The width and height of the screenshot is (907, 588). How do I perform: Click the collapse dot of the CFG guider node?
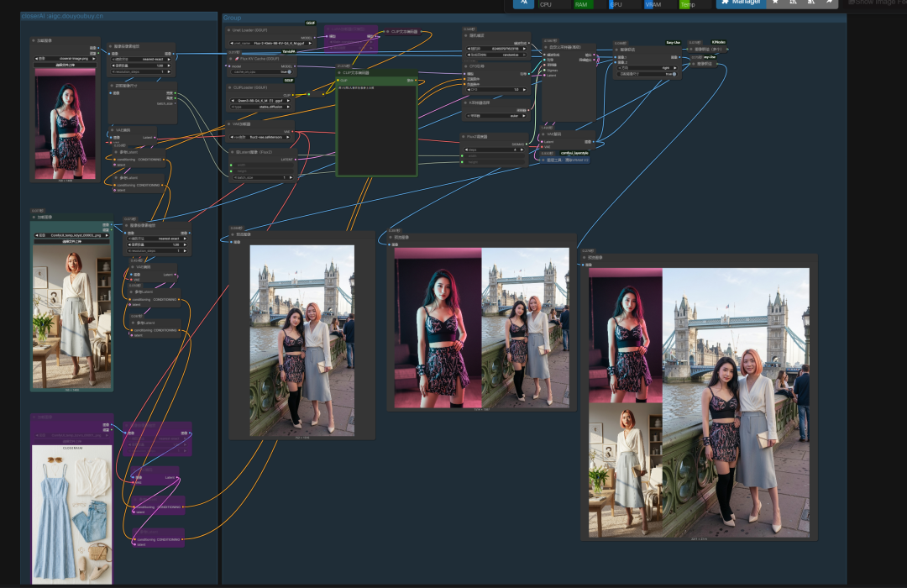coord(466,66)
